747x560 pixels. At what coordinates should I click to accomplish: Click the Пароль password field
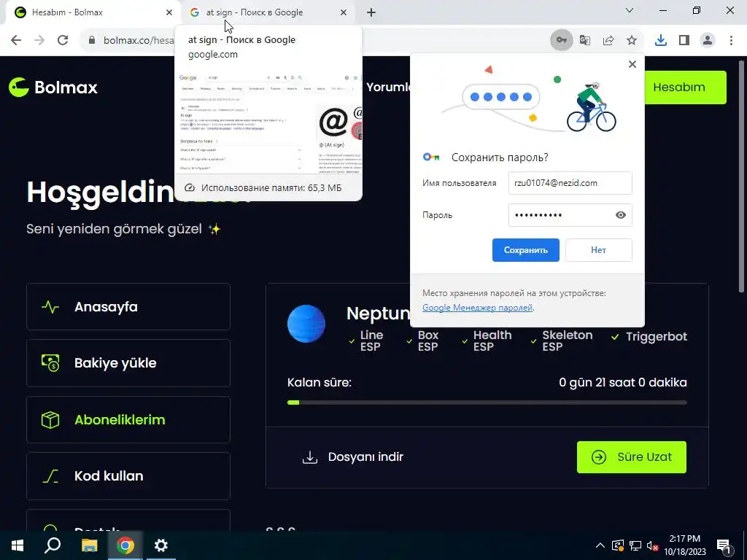coord(570,215)
